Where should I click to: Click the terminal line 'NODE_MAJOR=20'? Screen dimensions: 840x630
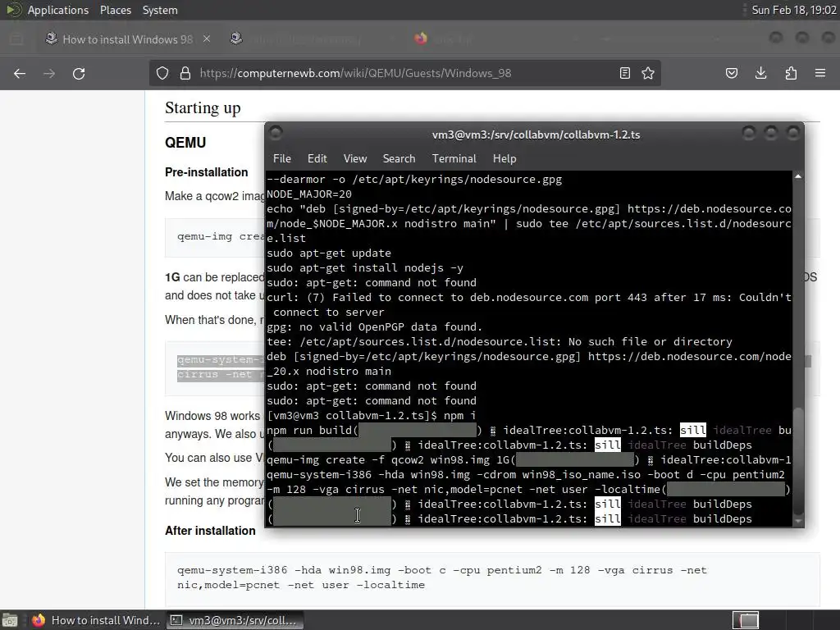[309, 194]
